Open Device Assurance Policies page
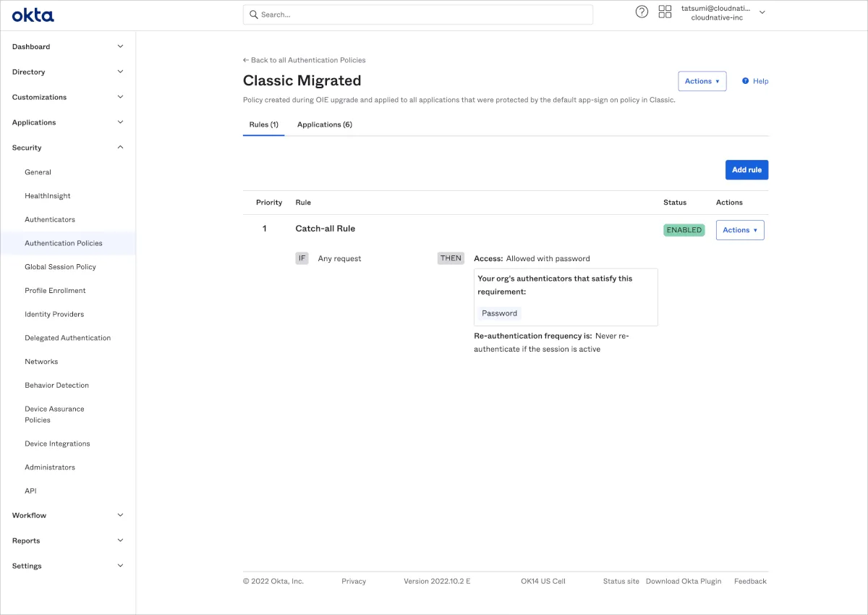The width and height of the screenshot is (868, 615). coord(54,414)
